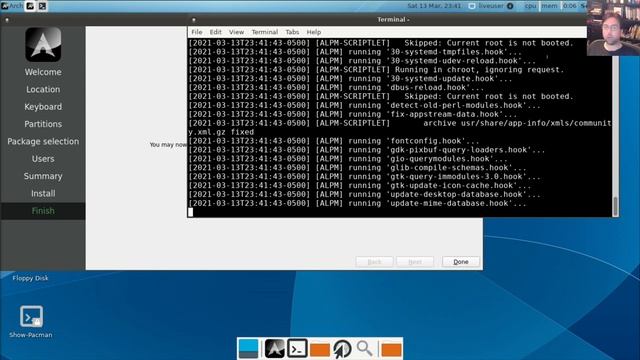The image size is (640, 360).
Task: Open the Help menu in Terminal
Action: [314, 32]
